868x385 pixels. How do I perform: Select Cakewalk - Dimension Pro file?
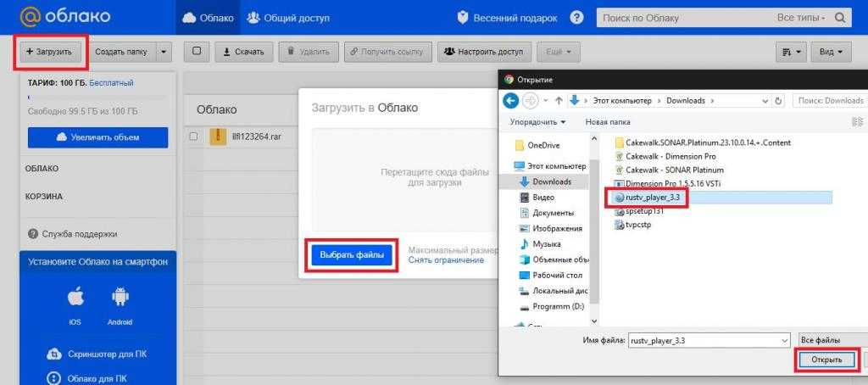[x=665, y=156]
